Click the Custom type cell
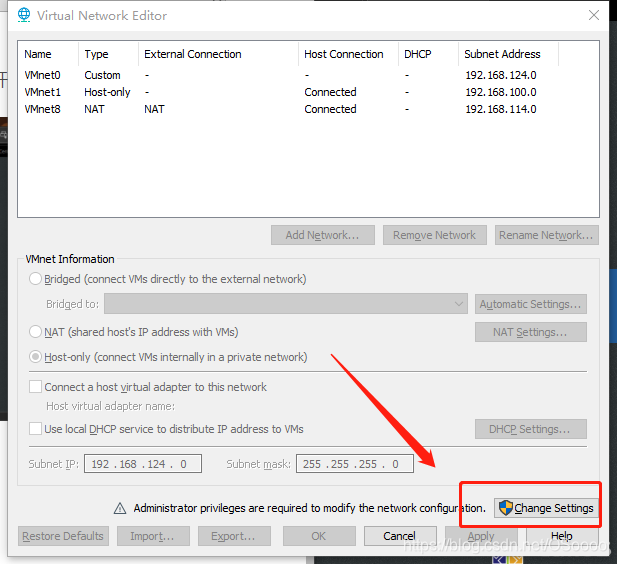Image resolution: width=617 pixels, height=564 pixels. [x=102, y=75]
